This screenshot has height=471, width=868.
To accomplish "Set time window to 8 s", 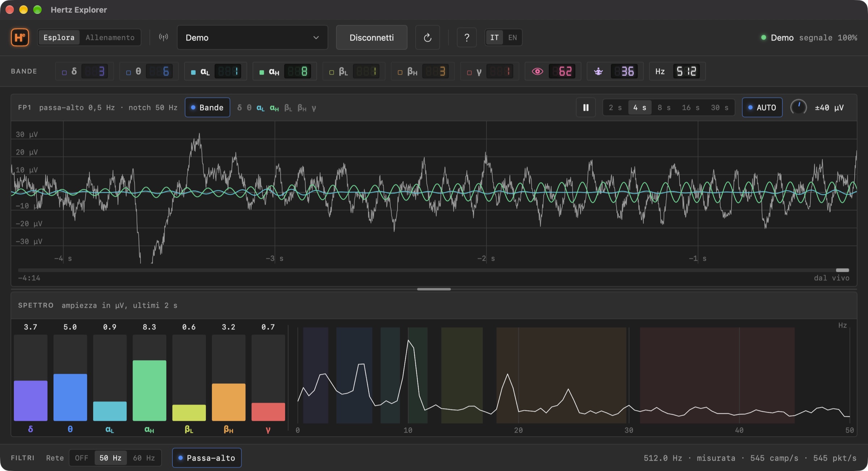I will coord(664,108).
